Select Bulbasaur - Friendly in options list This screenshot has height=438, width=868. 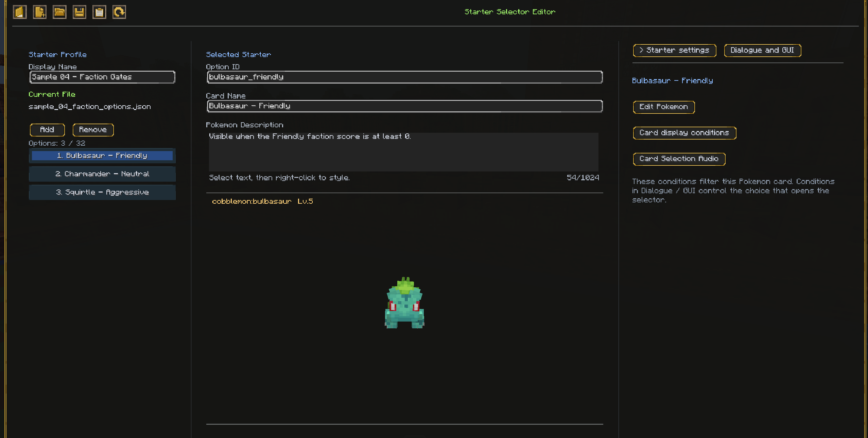click(102, 156)
